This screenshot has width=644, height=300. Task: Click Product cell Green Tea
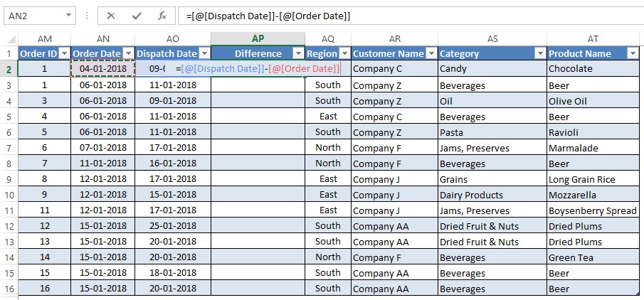pyautogui.click(x=593, y=257)
